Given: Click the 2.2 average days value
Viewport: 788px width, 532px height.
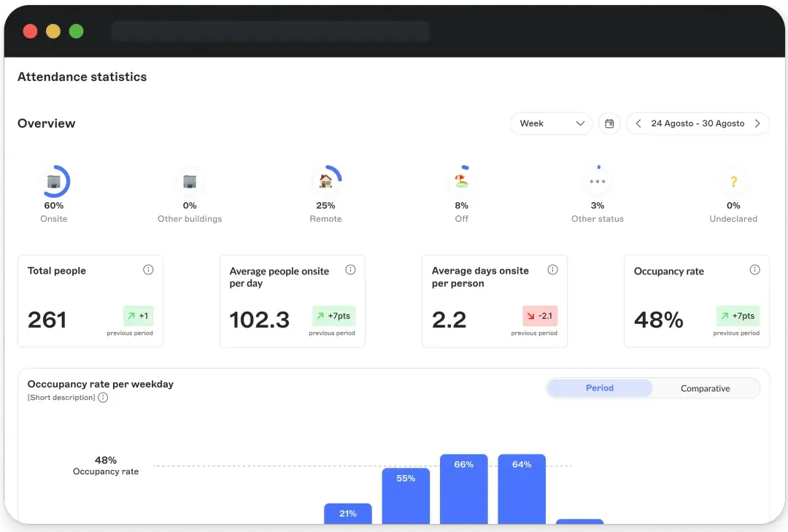Looking at the screenshot, I should coord(449,320).
